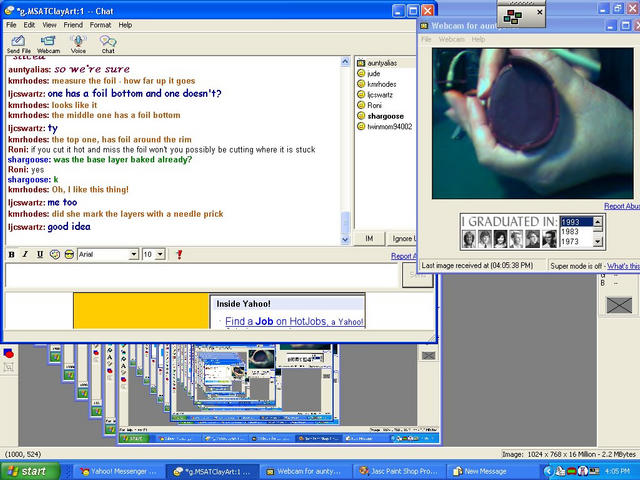Start Voice chat with the microphone icon
The width and height of the screenshot is (640, 480).
click(78, 44)
